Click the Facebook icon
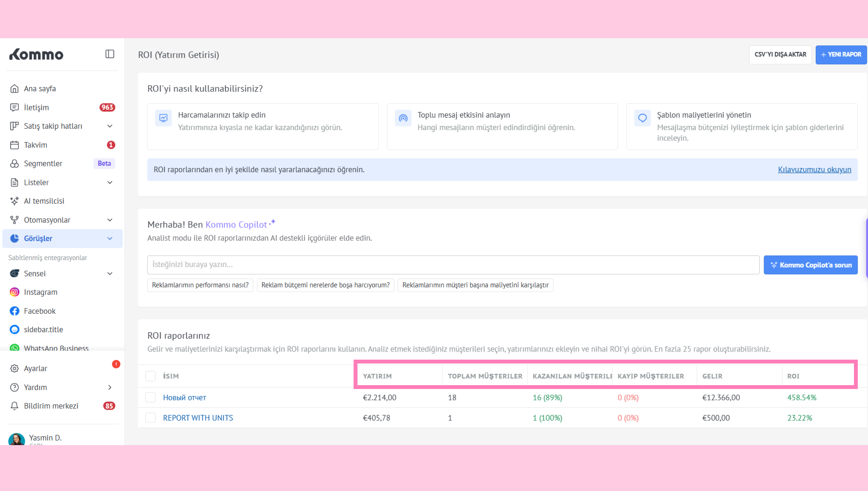The height and width of the screenshot is (491, 868). pyautogui.click(x=14, y=311)
